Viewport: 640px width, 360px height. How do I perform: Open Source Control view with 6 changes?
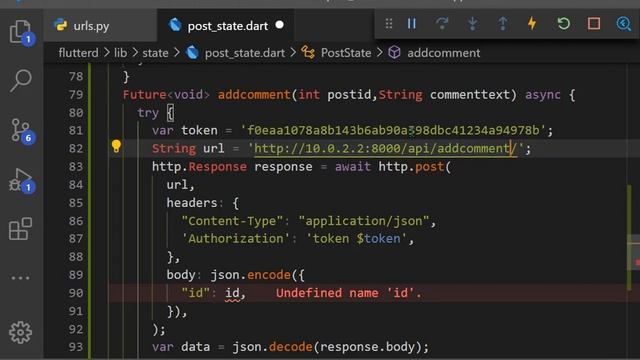20,130
